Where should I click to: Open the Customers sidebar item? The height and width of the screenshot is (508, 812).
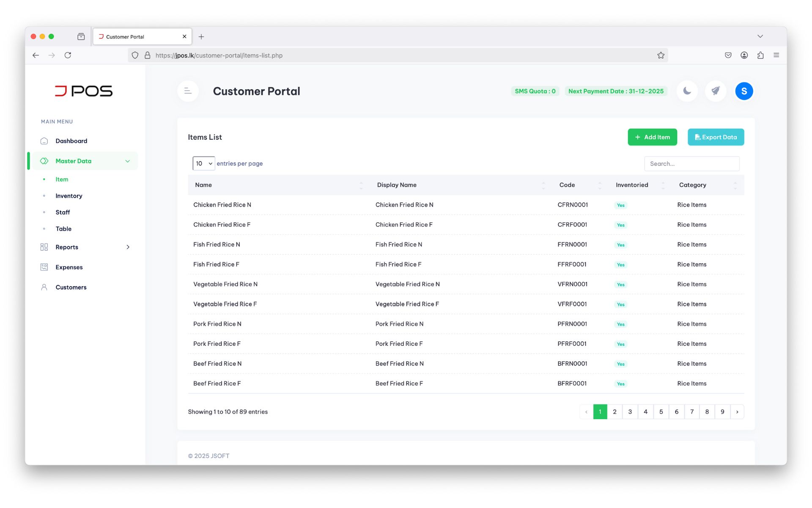tap(71, 287)
